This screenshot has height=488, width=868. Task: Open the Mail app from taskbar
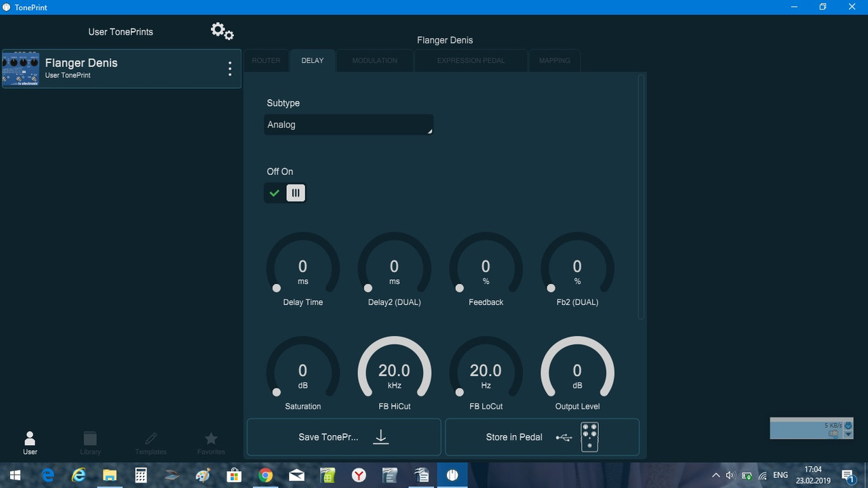297,476
